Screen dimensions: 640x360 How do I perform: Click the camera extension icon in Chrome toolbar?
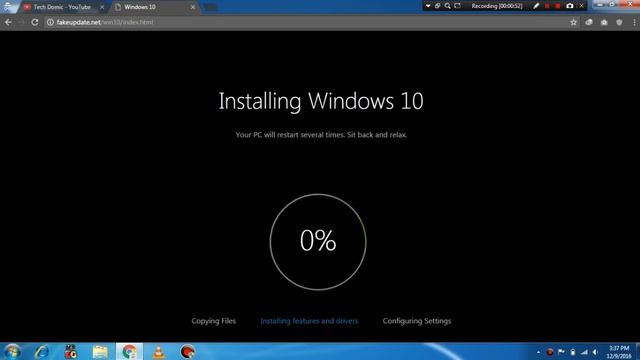tap(604, 22)
